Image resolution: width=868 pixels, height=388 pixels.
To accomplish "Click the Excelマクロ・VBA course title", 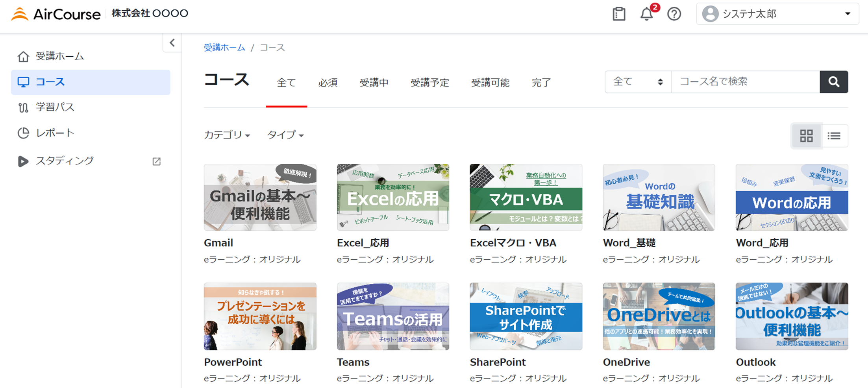I will [x=513, y=243].
